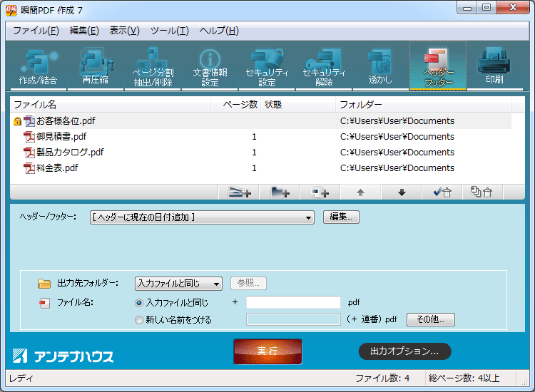The width and height of the screenshot is (535, 392).
Task: Select the 透かし watermark tool
Action: [380, 66]
